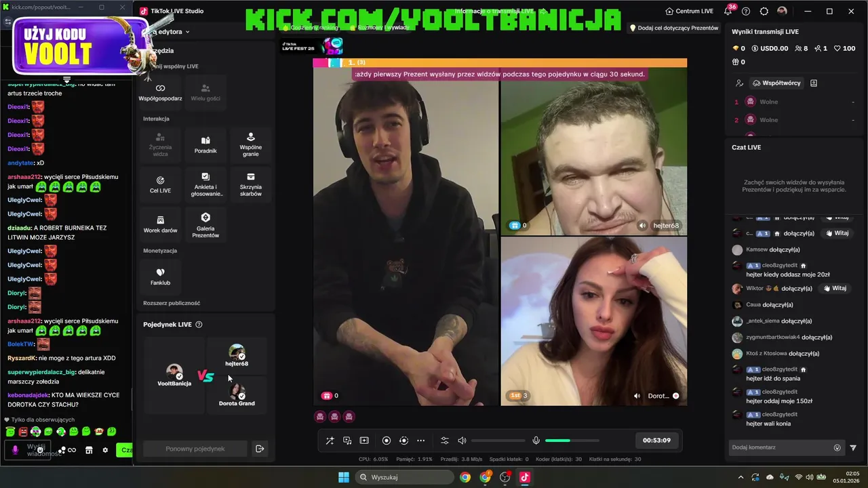Image resolution: width=868 pixels, height=488 pixels.
Task: Open the profile avatar menu in title bar
Action: 782,12
